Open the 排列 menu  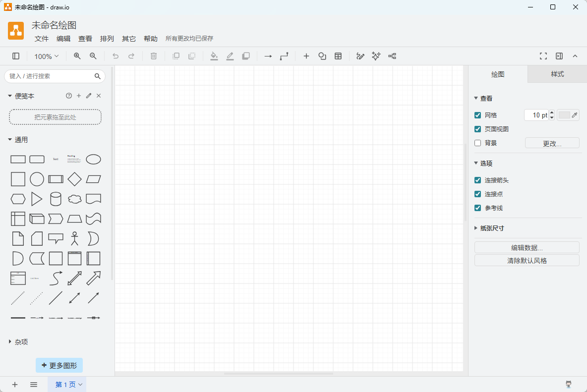(107, 39)
